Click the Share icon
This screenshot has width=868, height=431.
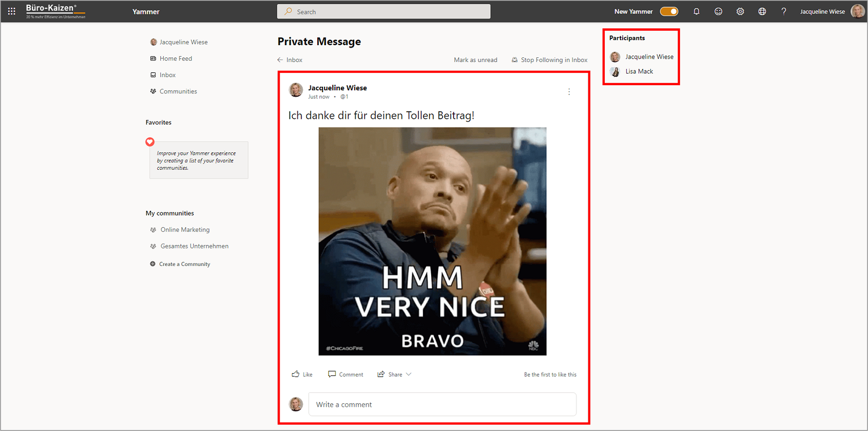pos(381,374)
